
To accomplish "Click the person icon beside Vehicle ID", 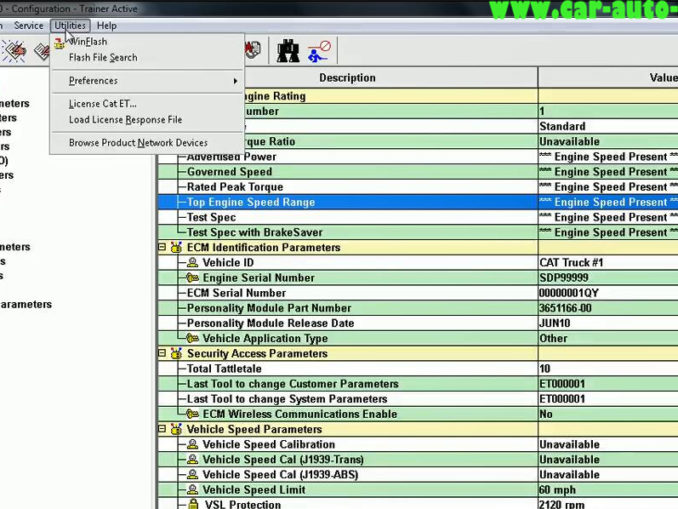I will 193,263.
